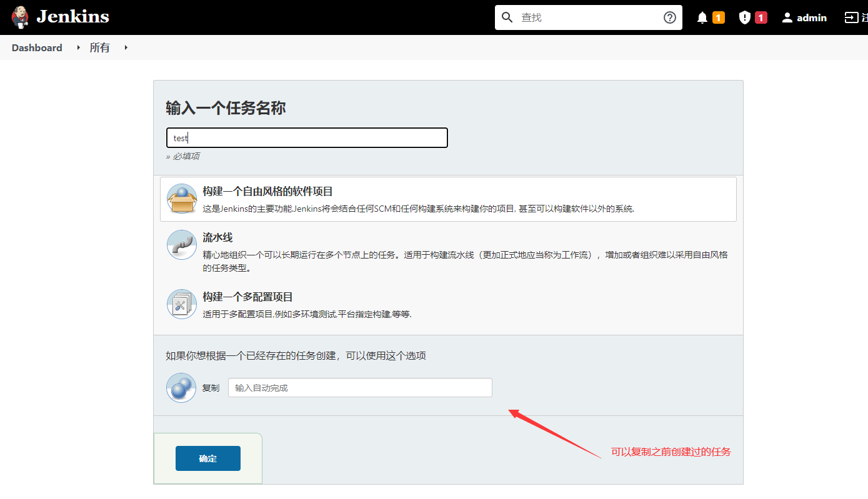Click the 确定 confirm button
Screen dimensions: 868x499
pyautogui.click(x=208, y=458)
